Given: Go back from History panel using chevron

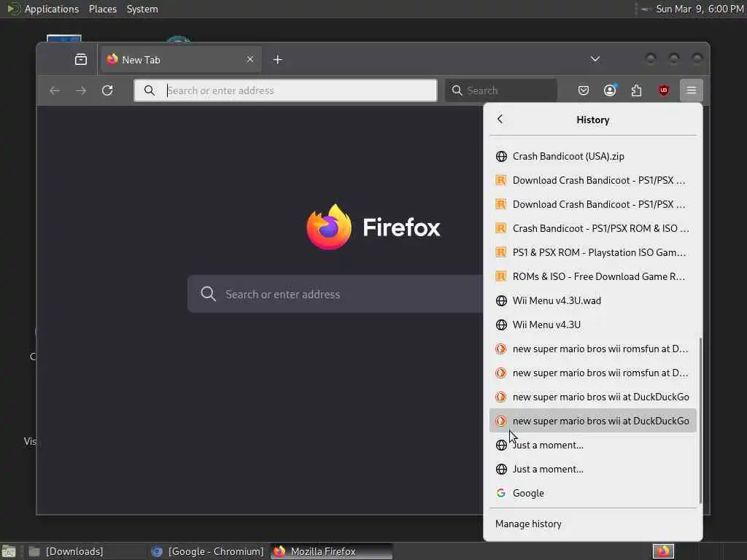Looking at the screenshot, I should (x=500, y=120).
